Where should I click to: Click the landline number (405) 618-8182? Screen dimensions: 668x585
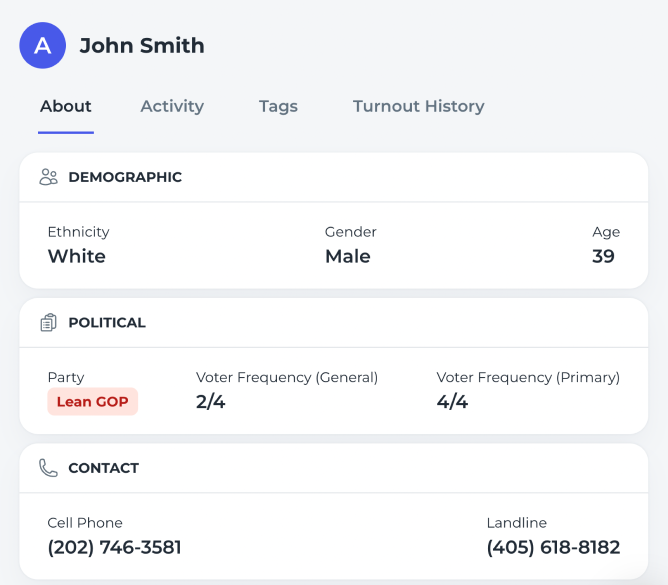(x=553, y=548)
